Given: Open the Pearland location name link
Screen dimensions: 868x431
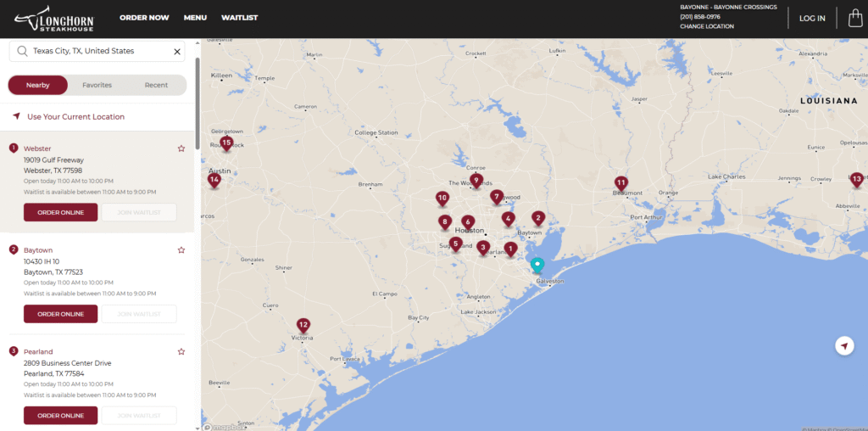Looking at the screenshot, I should tap(38, 351).
